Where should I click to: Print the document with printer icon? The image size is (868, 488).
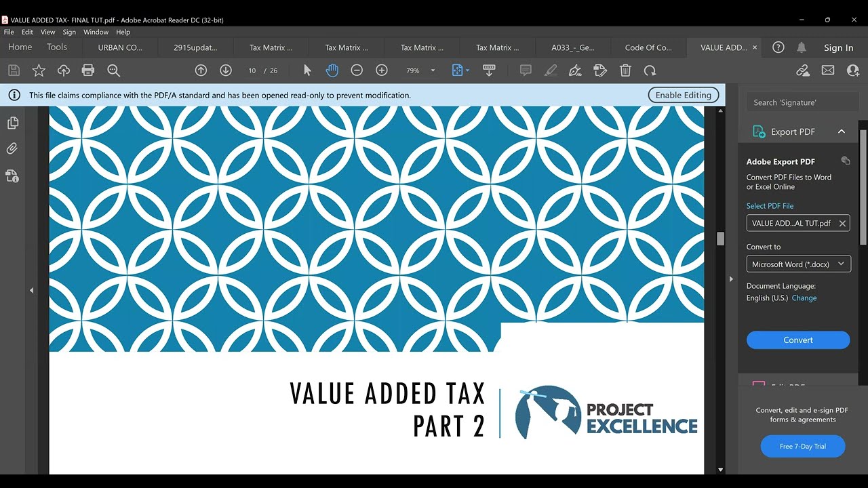[88, 70]
